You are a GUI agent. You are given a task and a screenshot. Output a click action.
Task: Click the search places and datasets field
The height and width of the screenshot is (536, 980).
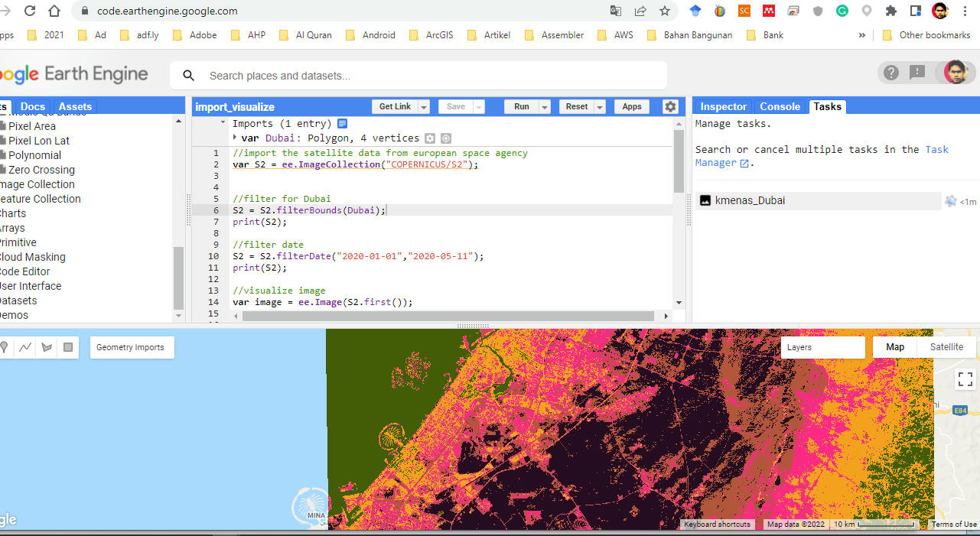pos(418,76)
